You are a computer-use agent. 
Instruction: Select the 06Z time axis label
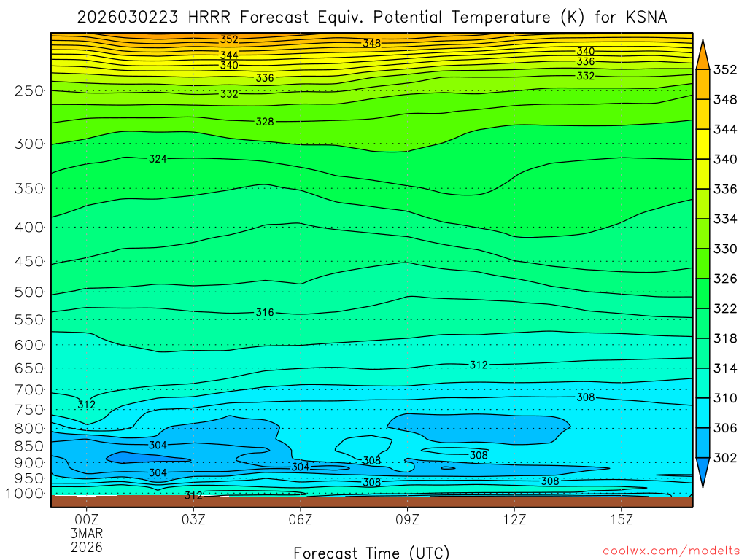pyautogui.click(x=300, y=519)
